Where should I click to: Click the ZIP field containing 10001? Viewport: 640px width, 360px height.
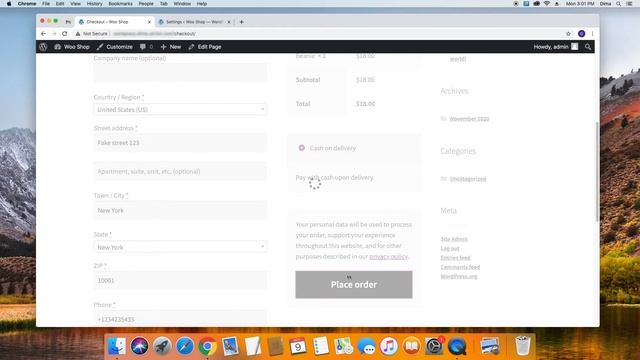[x=180, y=280]
